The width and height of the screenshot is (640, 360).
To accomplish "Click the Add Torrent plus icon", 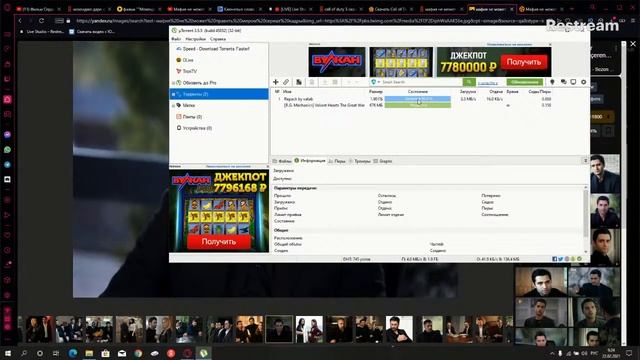I will coord(276,82).
